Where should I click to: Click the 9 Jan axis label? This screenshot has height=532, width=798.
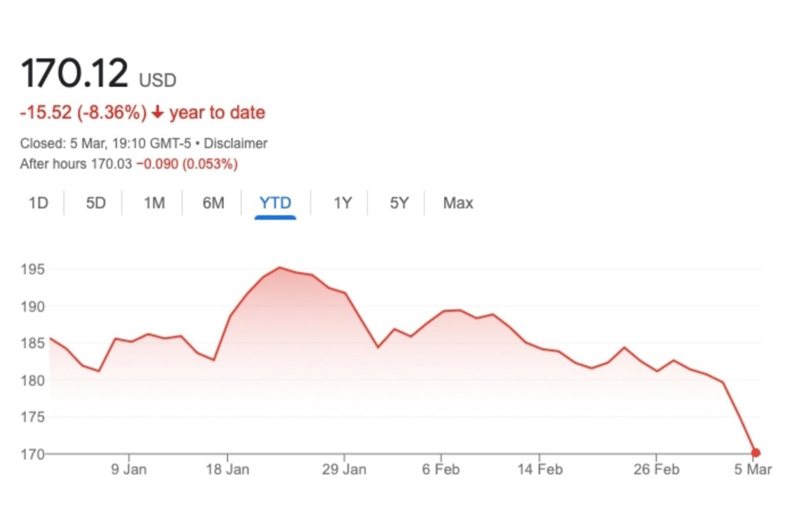(x=128, y=470)
